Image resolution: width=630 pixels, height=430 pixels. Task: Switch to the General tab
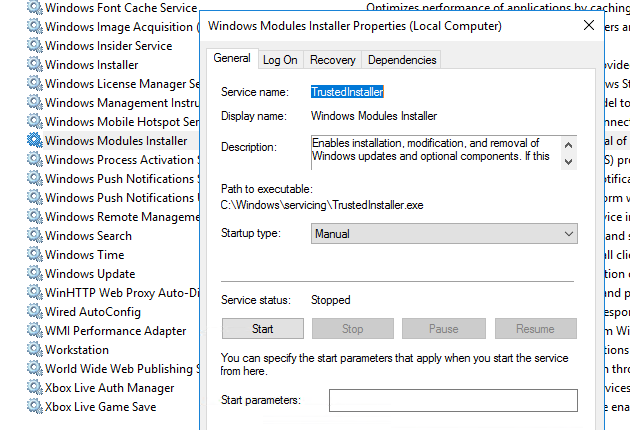[x=232, y=58]
